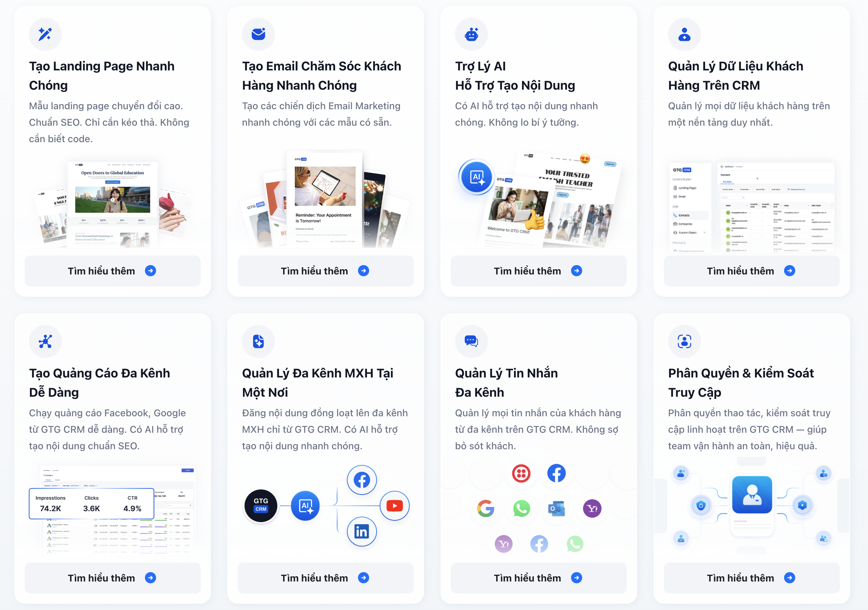Click the Impressions Clicks CTR stats box

click(x=91, y=504)
